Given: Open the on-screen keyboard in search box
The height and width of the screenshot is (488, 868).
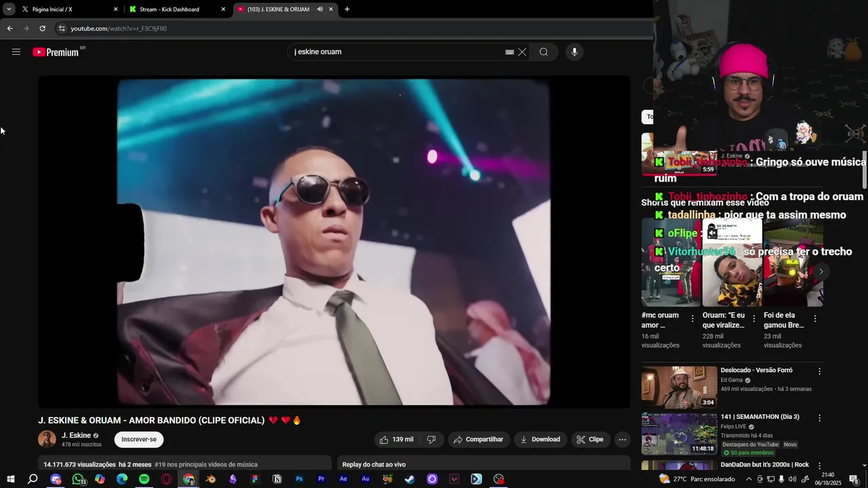Looking at the screenshot, I should 509,52.
